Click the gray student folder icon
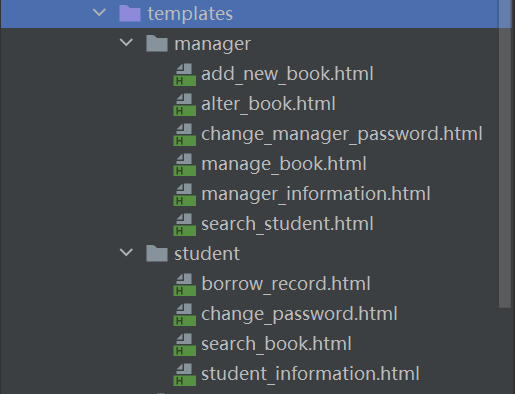The image size is (515, 394). coord(157,253)
